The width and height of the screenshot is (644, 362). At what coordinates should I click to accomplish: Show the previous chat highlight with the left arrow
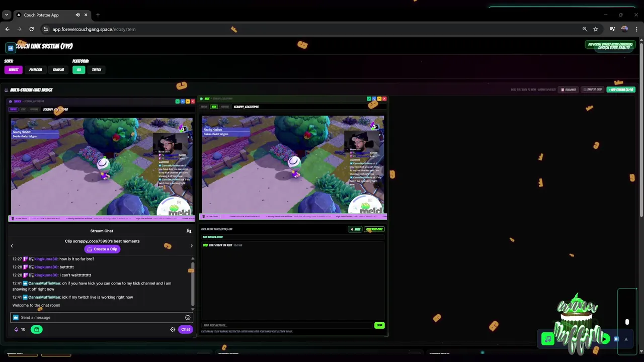tap(12, 246)
